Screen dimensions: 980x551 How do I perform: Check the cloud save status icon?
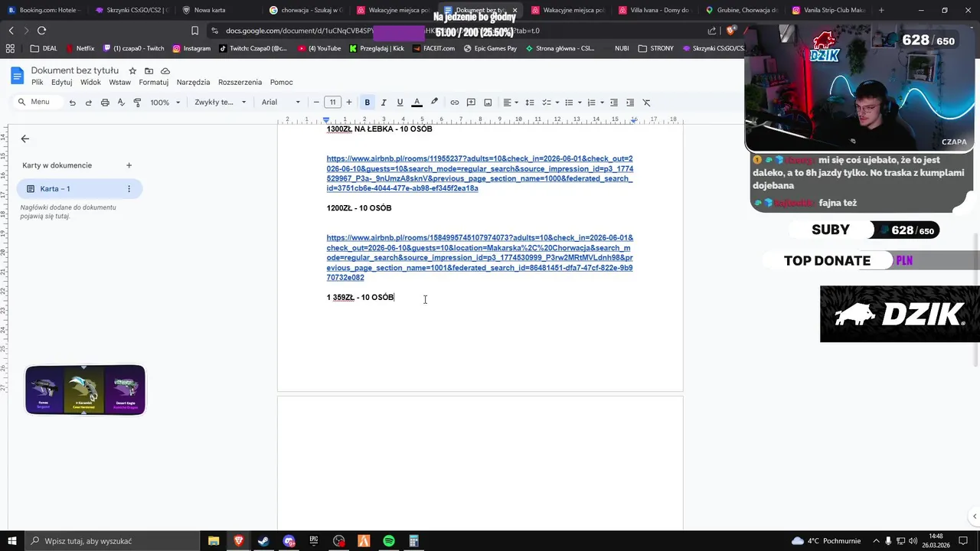pyautogui.click(x=165, y=70)
